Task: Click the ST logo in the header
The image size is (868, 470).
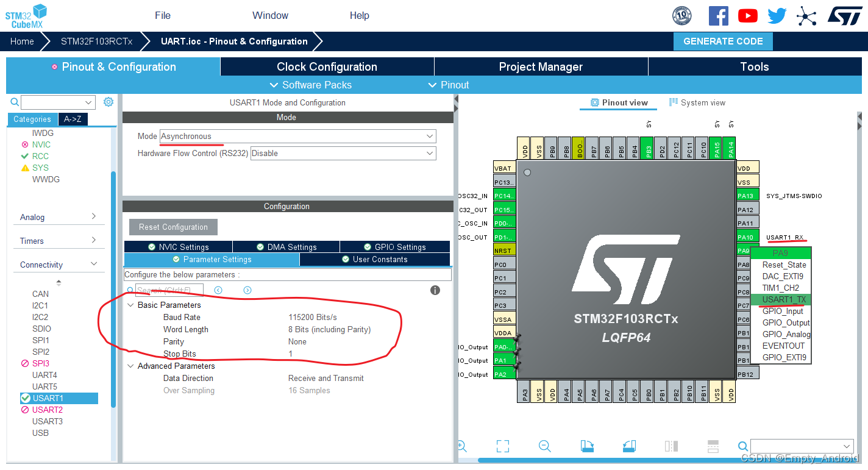Action: coord(845,16)
